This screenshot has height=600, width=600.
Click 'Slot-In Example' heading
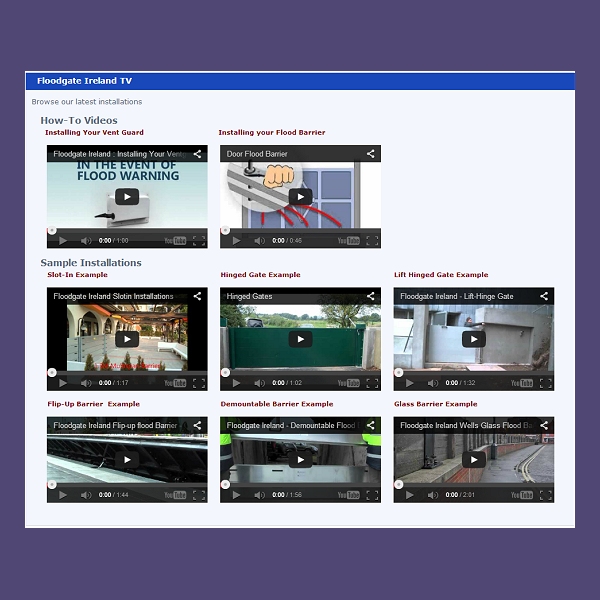[x=77, y=275]
